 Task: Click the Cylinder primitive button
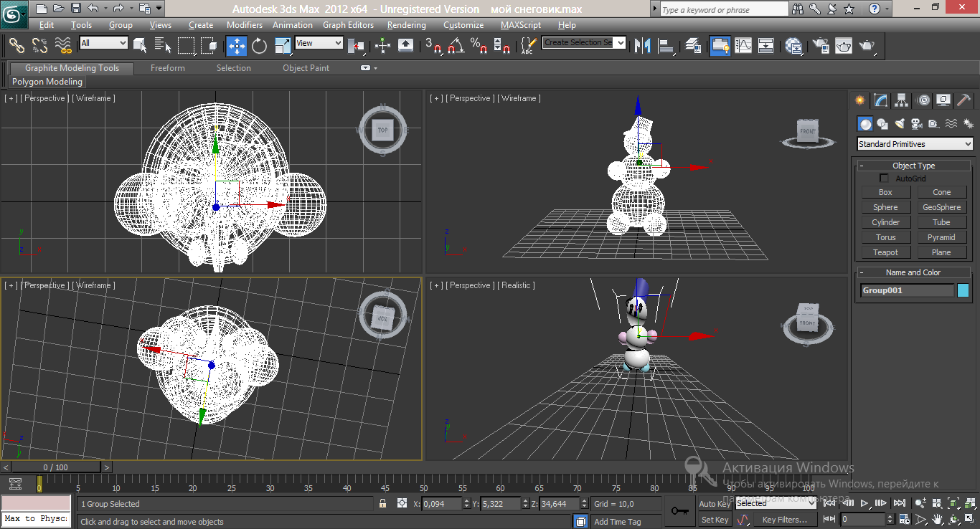click(885, 222)
